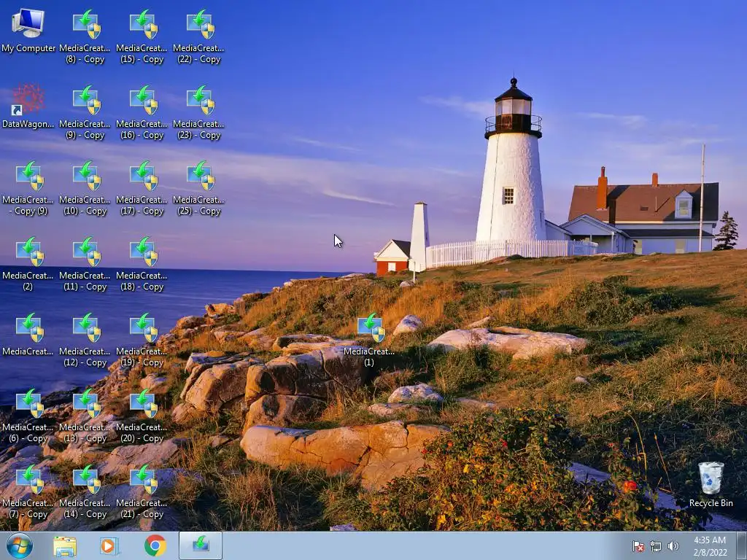Select MediaCreat... (7) - Copy icon
The height and width of the screenshot is (560, 747).
[x=28, y=491]
